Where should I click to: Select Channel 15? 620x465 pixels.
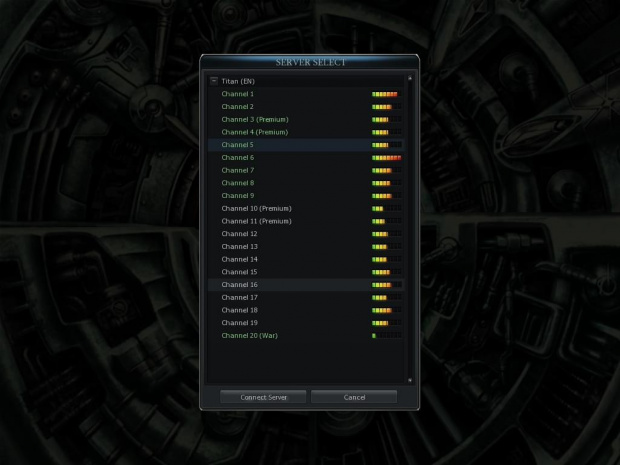pyautogui.click(x=306, y=272)
